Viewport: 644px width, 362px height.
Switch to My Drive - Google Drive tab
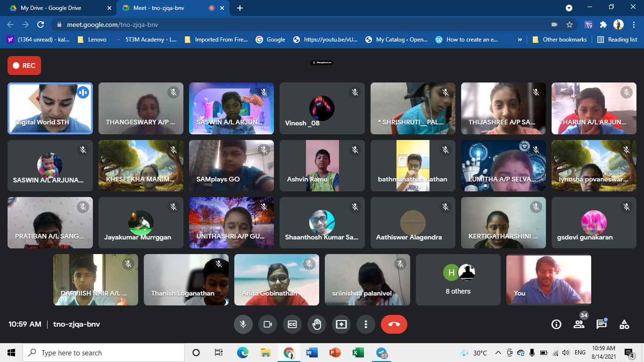click(x=51, y=8)
